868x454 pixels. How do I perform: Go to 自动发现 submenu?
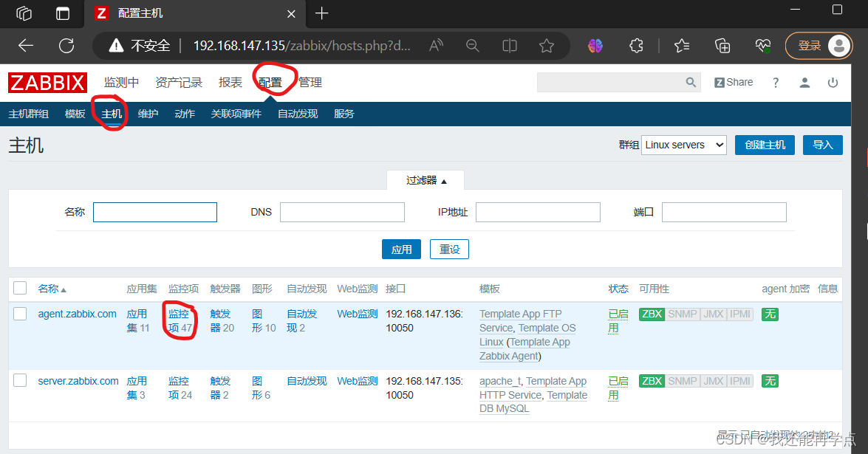(x=298, y=114)
